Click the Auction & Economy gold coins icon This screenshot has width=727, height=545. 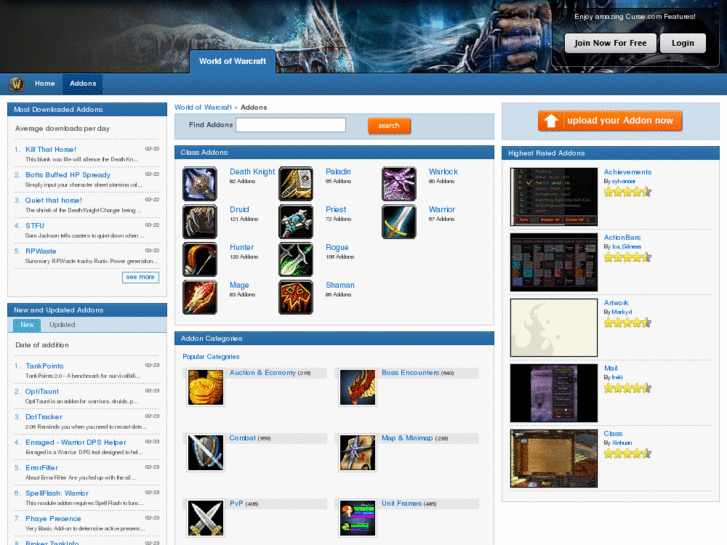click(x=205, y=388)
